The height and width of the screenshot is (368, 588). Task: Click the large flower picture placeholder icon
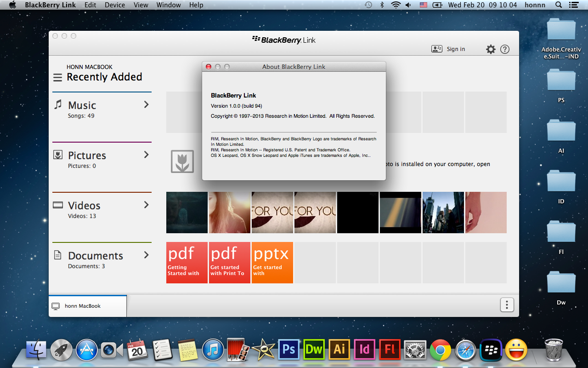click(182, 161)
